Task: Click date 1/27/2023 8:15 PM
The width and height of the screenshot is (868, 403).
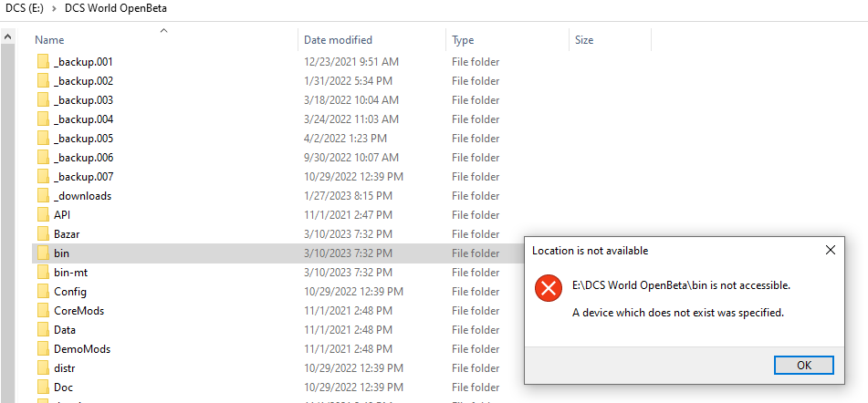Action: point(348,196)
